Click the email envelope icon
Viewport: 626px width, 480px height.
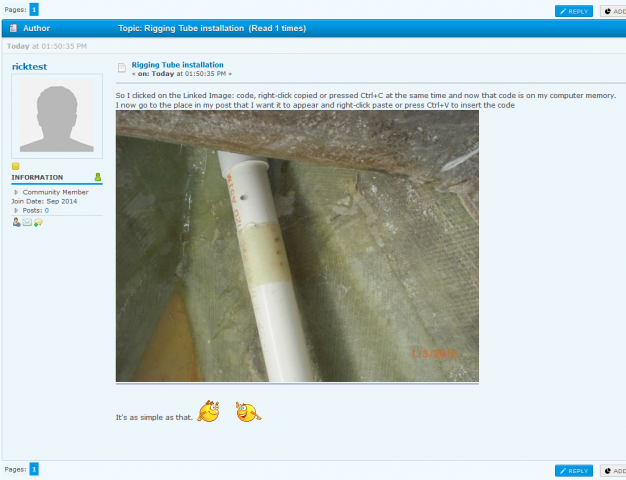[27, 222]
